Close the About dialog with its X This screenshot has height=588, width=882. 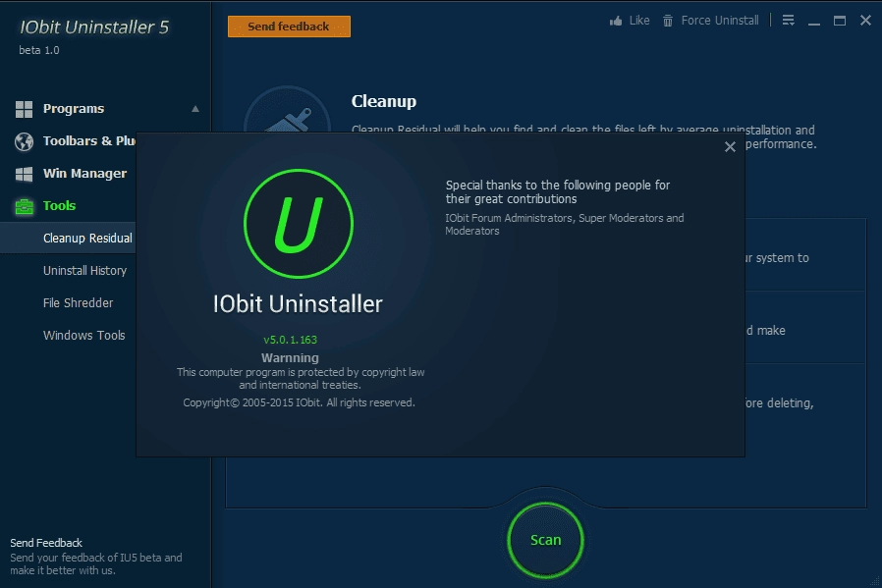pos(730,146)
